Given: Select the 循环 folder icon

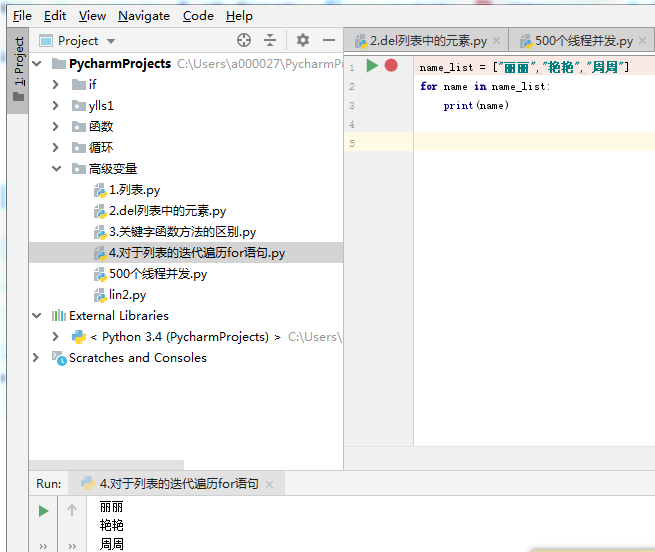Looking at the screenshot, I should pos(79,147).
